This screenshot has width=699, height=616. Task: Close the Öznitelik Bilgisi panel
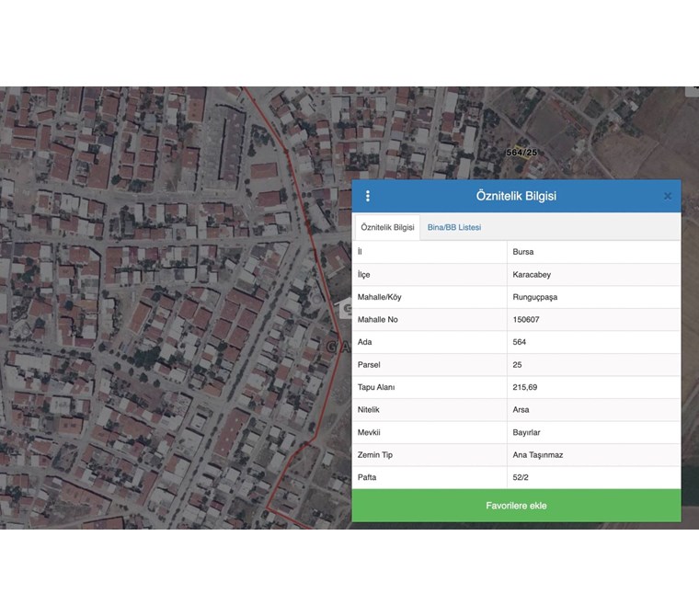point(668,196)
